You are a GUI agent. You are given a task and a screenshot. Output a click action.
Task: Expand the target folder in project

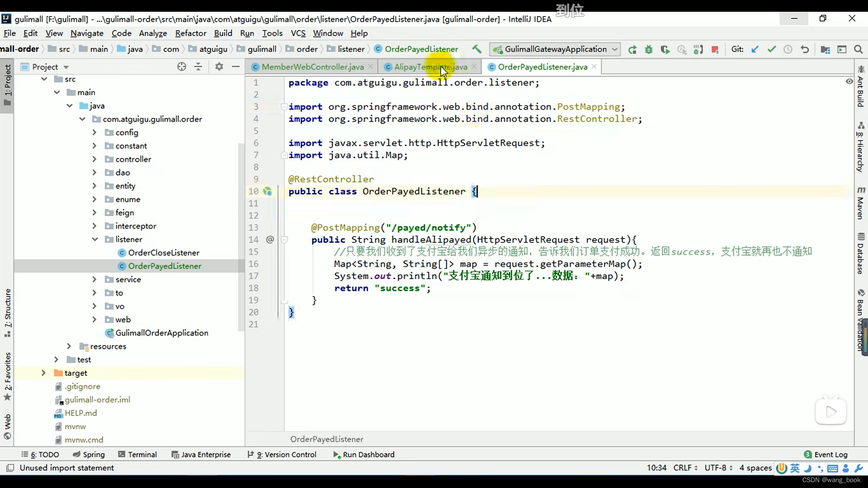click(43, 372)
